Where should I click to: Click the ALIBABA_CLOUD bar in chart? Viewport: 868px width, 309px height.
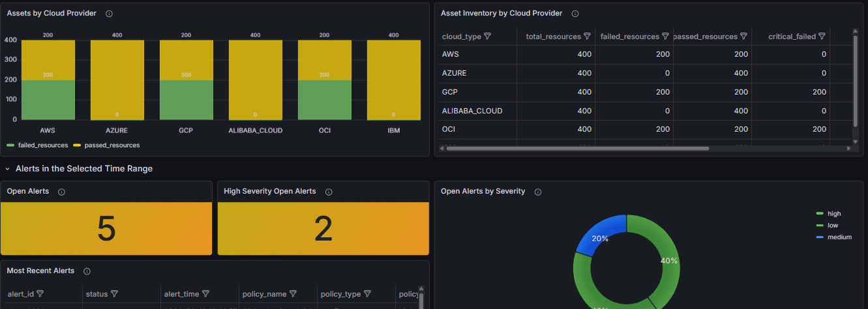point(255,80)
